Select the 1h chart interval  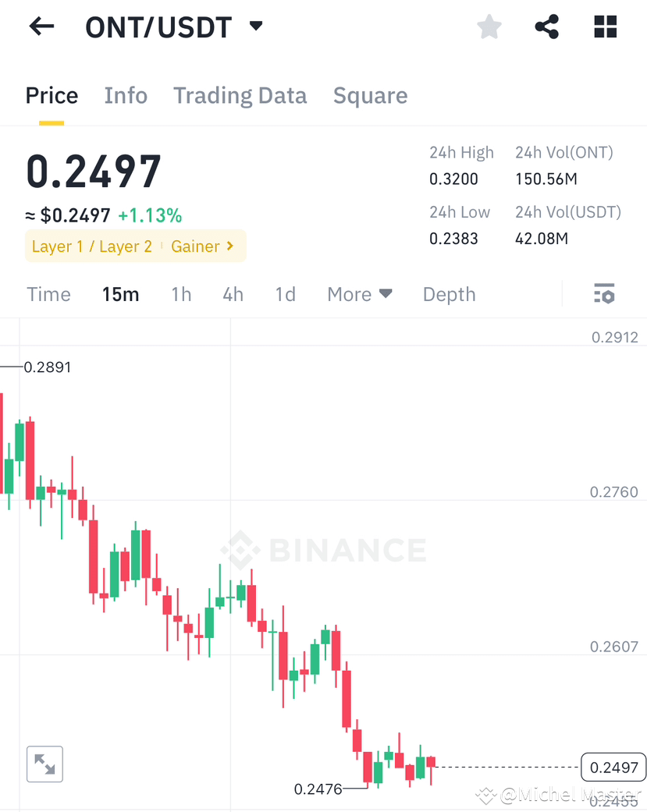(181, 294)
